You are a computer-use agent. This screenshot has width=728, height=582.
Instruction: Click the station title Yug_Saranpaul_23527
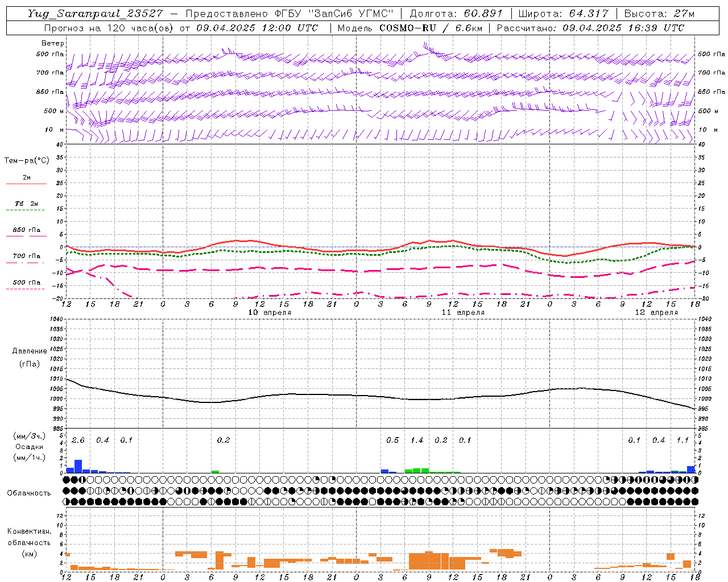[x=95, y=14]
